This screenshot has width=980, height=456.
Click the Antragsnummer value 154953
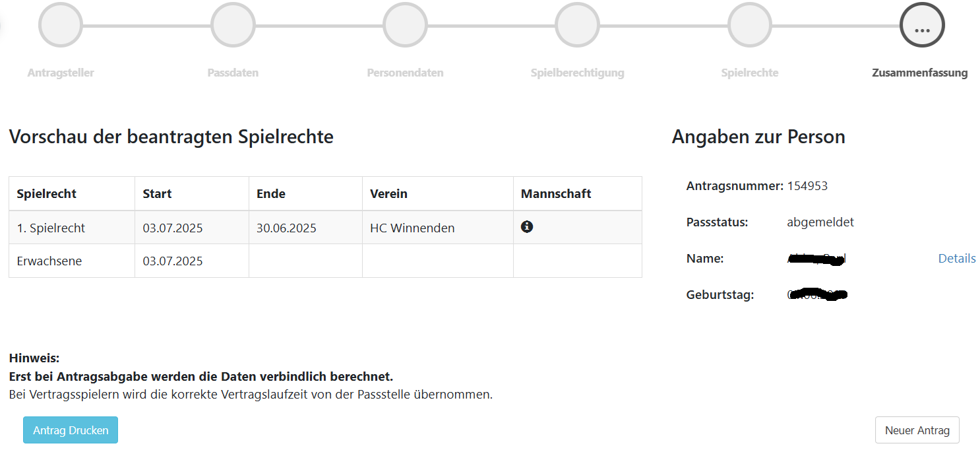pyautogui.click(x=807, y=186)
